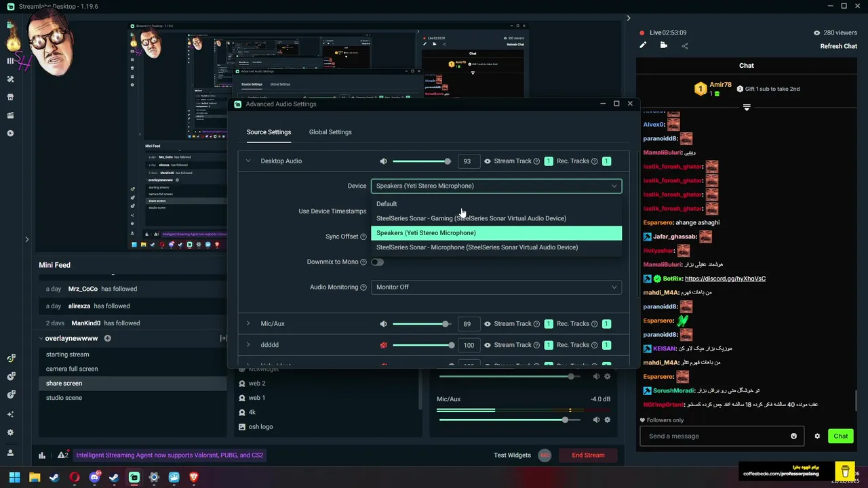The height and width of the screenshot is (488, 868).
Task: Click the green Chat send button
Action: 841,436
